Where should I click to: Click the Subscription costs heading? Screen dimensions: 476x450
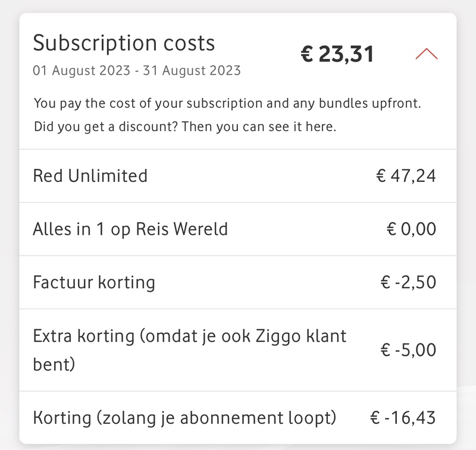pyautogui.click(x=124, y=43)
